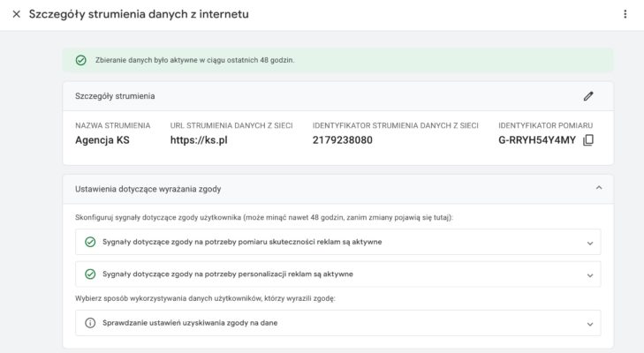Click the stream name Agencja KS
Screen dimensions: 644x353
(x=102, y=140)
